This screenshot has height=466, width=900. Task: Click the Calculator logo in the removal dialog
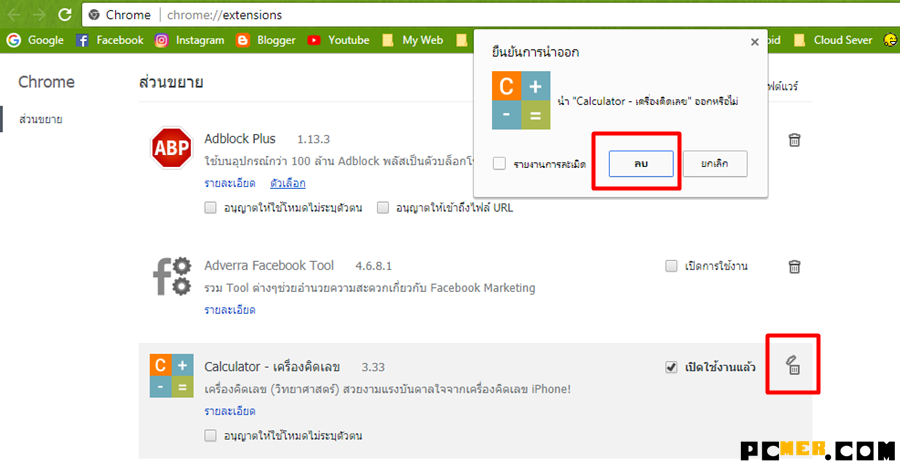tap(521, 100)
